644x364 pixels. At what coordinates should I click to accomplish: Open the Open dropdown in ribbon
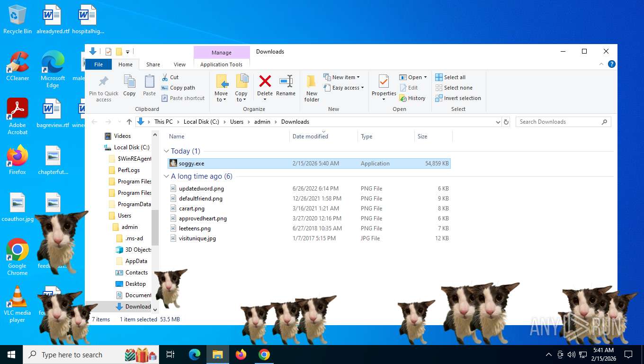tap(413, 77)
